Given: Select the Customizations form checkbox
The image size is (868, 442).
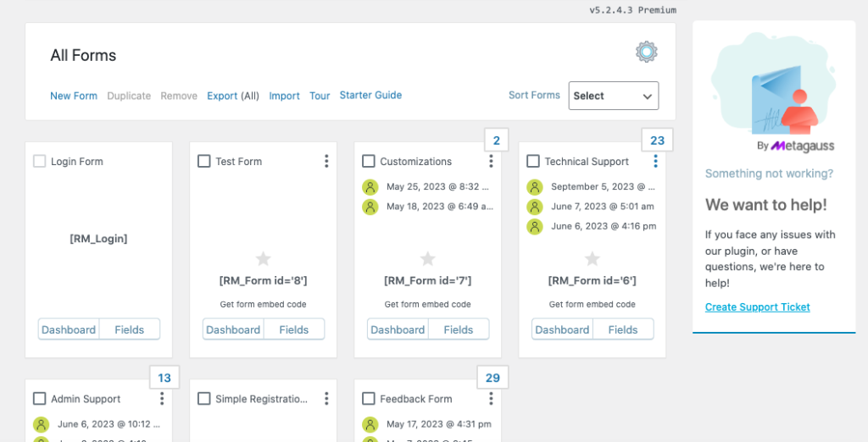Looking at the screenshot, I should tap(369, 161).
